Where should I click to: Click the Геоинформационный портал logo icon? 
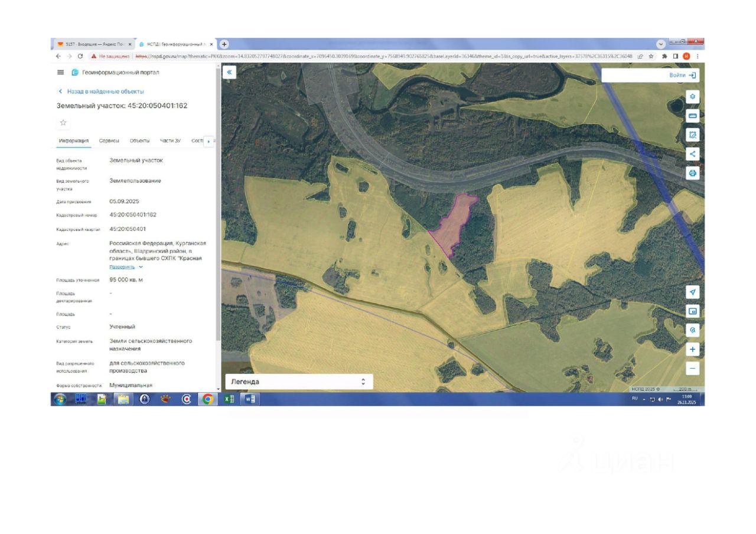click(75, 72)
